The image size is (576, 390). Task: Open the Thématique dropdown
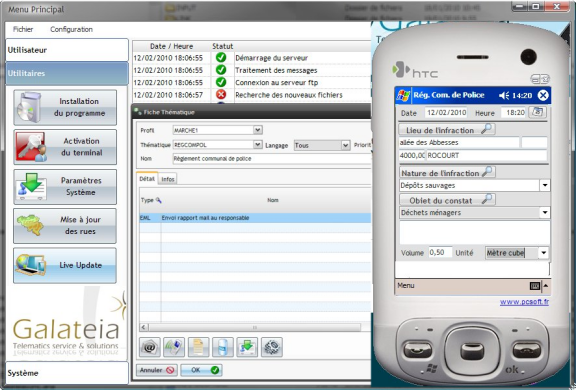(258, 145)
